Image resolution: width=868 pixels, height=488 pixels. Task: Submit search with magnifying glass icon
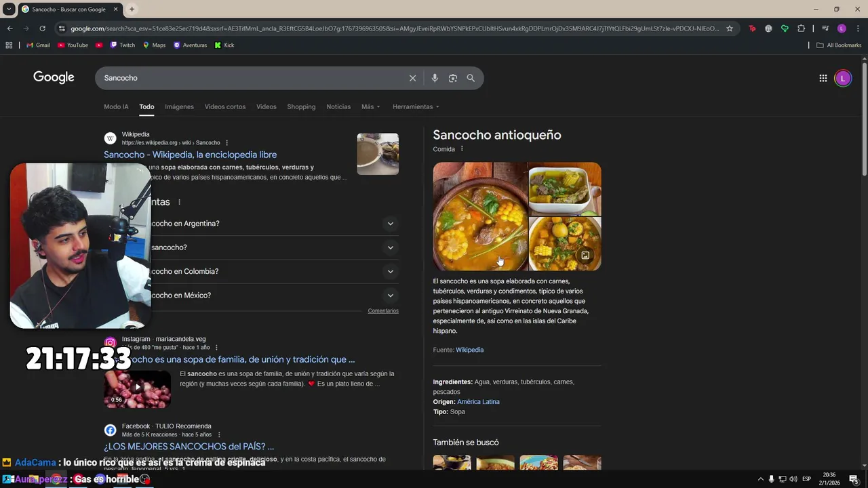point(471,78)
